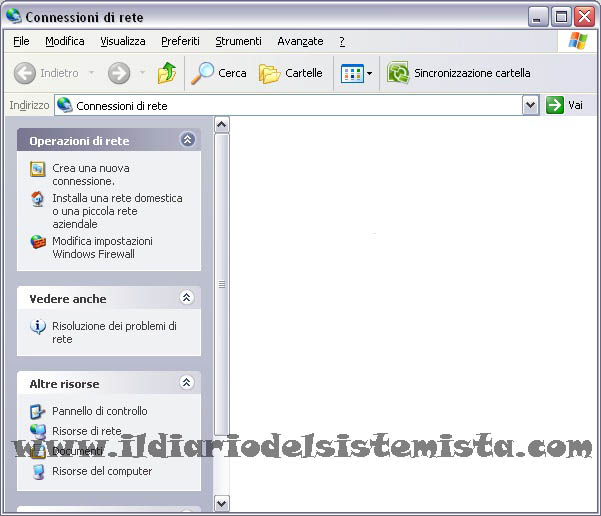Click the globe icon in the address bar

pos(65,105)
